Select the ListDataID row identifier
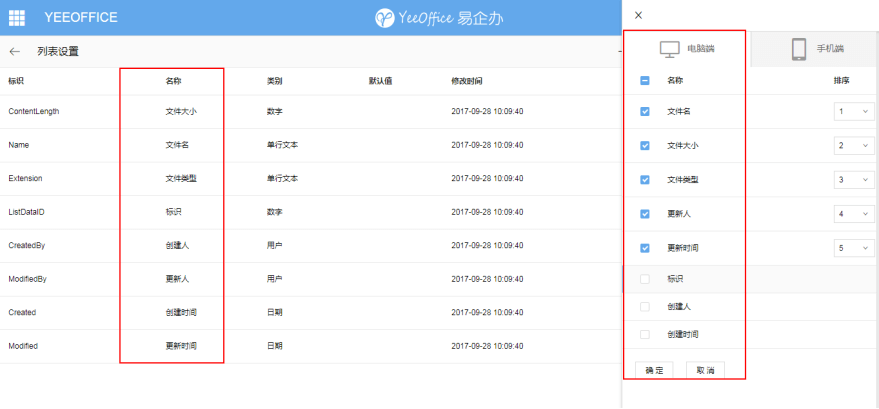879x409 pixels. [26, 212]
